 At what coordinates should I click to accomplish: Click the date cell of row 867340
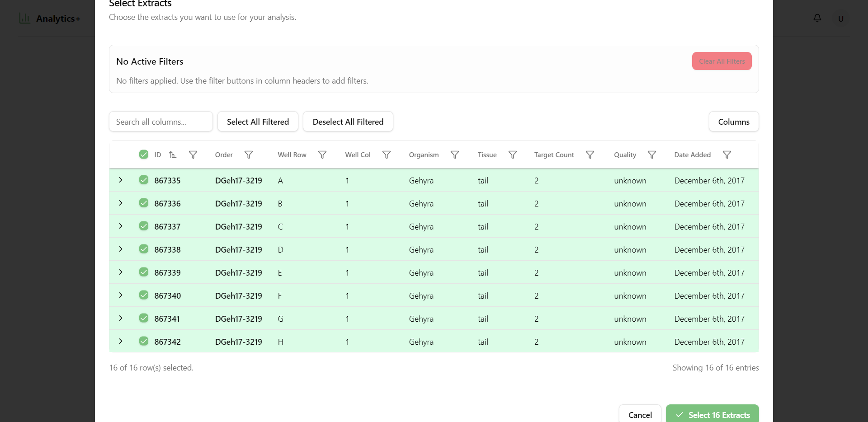709,296
